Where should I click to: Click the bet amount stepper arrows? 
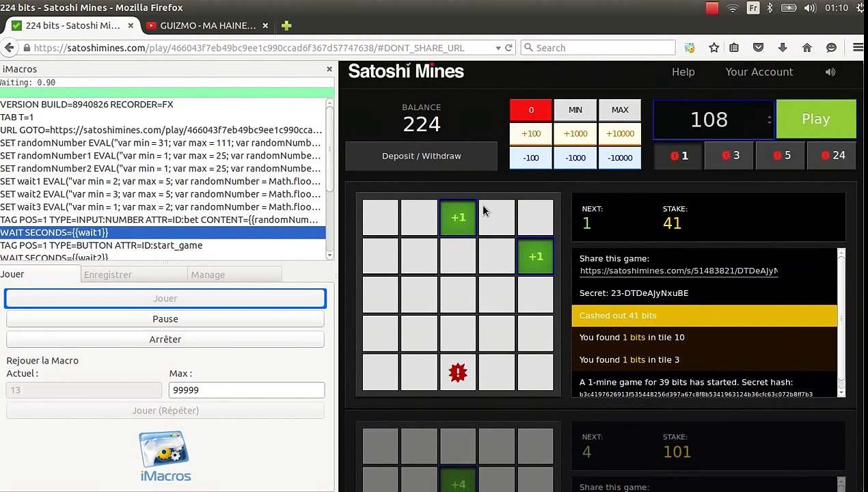[x=770, y=120]
